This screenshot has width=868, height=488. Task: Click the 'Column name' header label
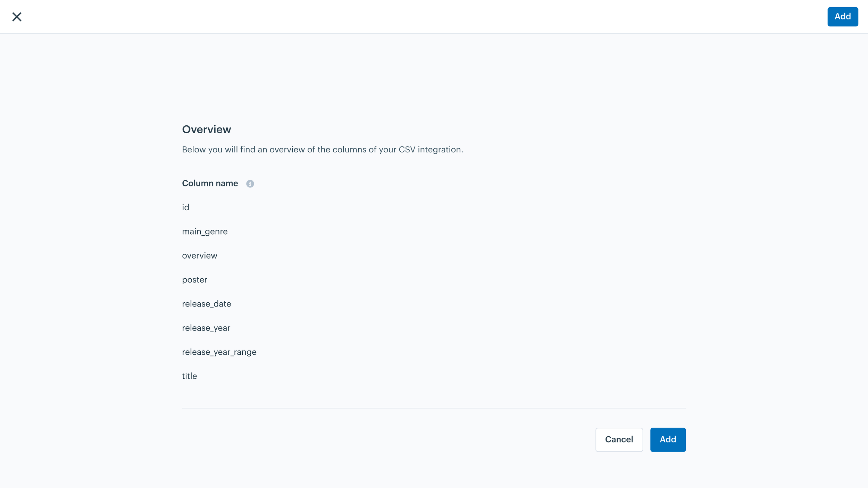210,183
